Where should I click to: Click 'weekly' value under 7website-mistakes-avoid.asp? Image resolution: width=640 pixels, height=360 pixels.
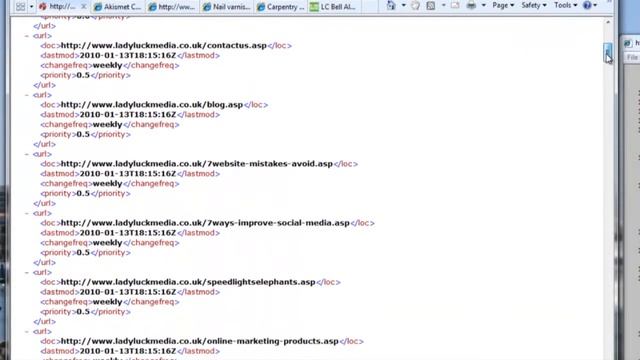point(107,184)
